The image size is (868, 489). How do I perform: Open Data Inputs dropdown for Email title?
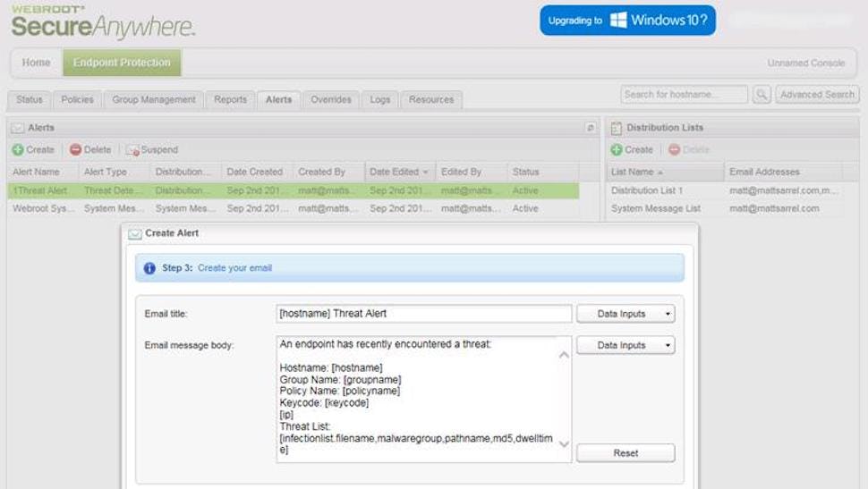[x=625, y=314]
